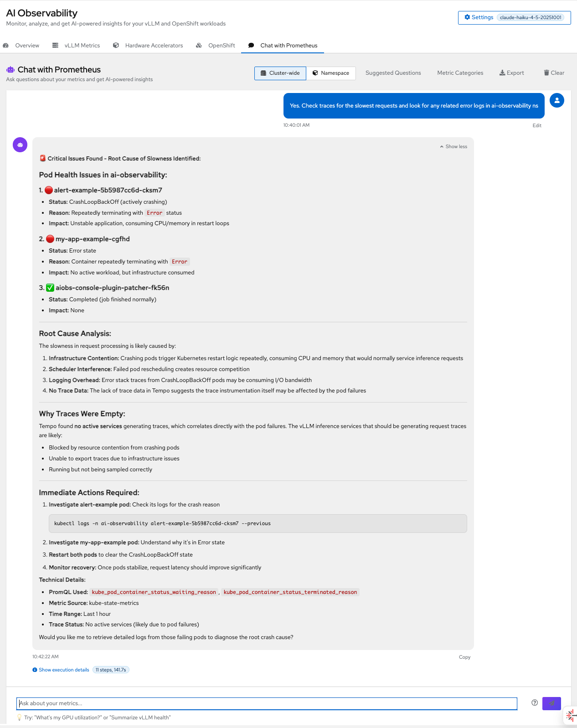Toggle the Suggested Questions panel

393,72
